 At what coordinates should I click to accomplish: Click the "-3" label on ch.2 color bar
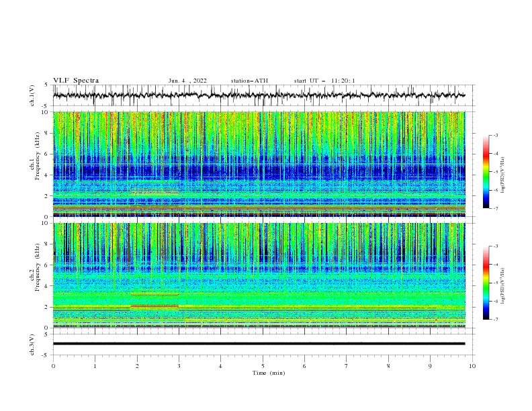[x=495, y=246]
